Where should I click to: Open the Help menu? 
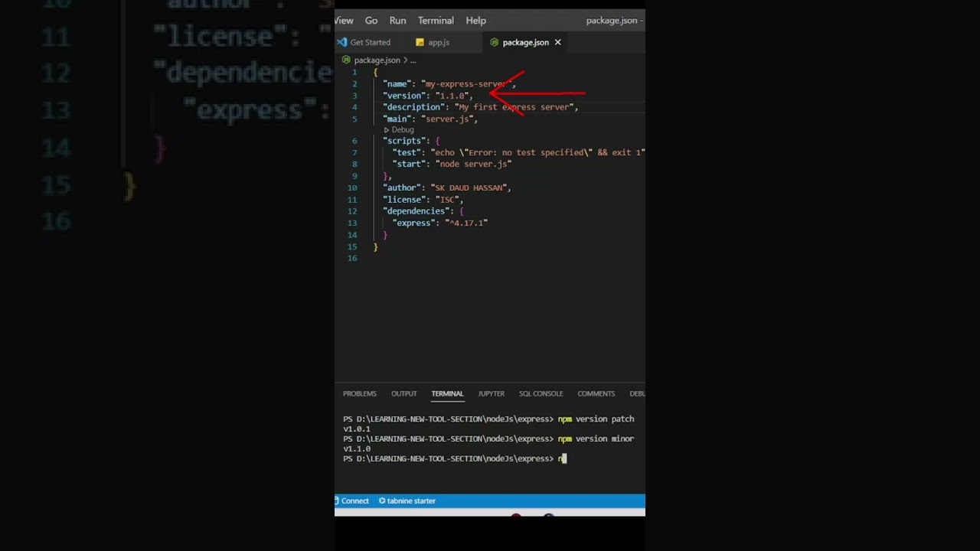point(476,21)
